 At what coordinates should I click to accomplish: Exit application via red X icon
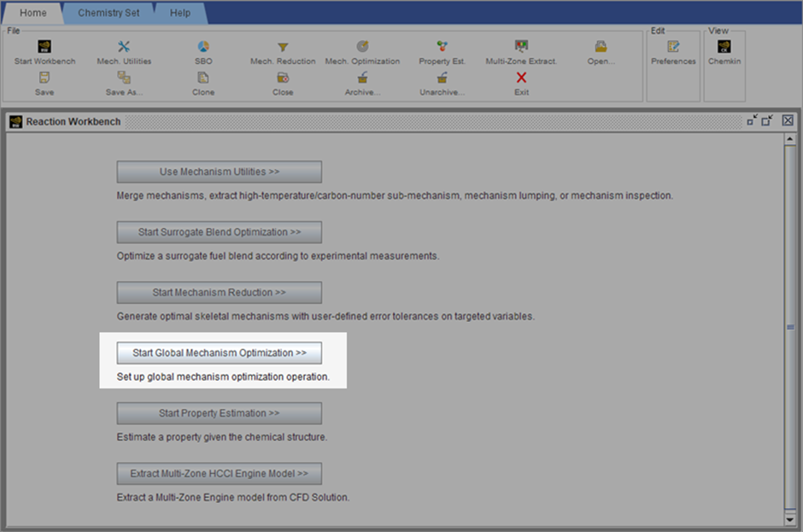click(x=521, y=78)
